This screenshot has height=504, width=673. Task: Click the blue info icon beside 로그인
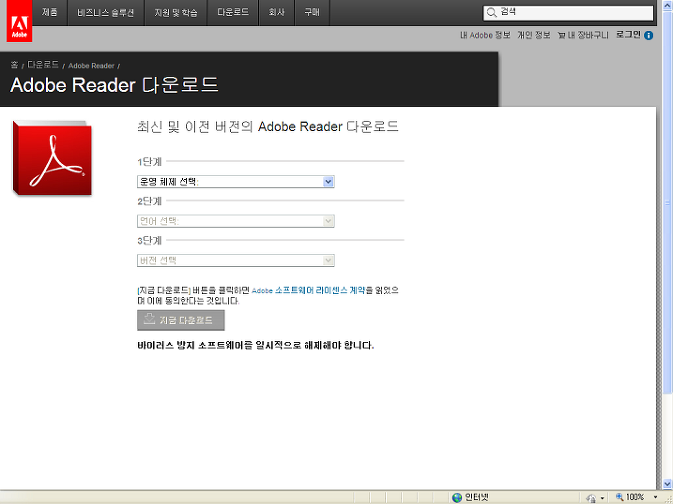click(649, 35)
